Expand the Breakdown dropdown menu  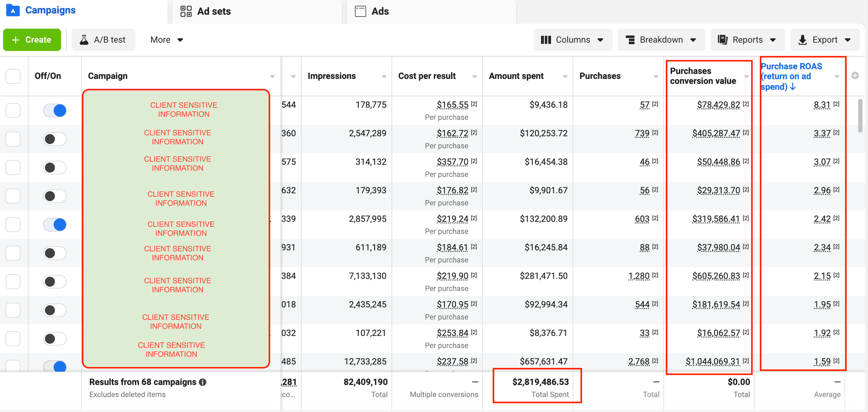661,40
